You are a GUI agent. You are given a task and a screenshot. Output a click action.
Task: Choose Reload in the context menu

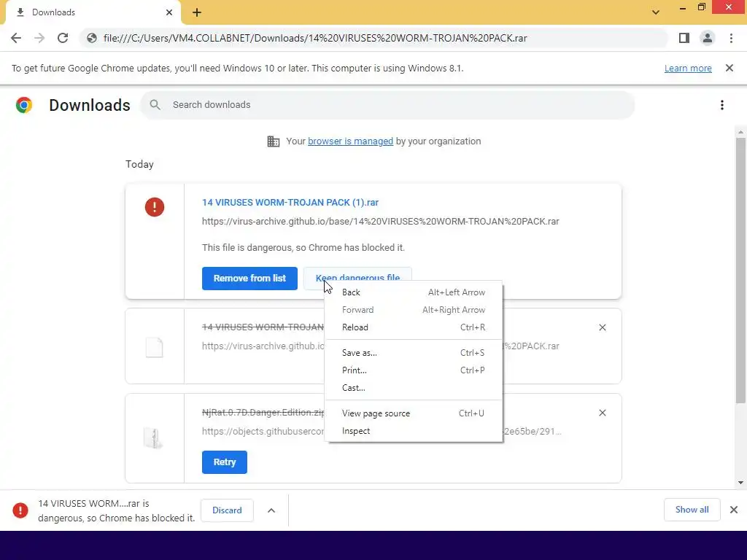pyautogui.click(x=414, y=327)
